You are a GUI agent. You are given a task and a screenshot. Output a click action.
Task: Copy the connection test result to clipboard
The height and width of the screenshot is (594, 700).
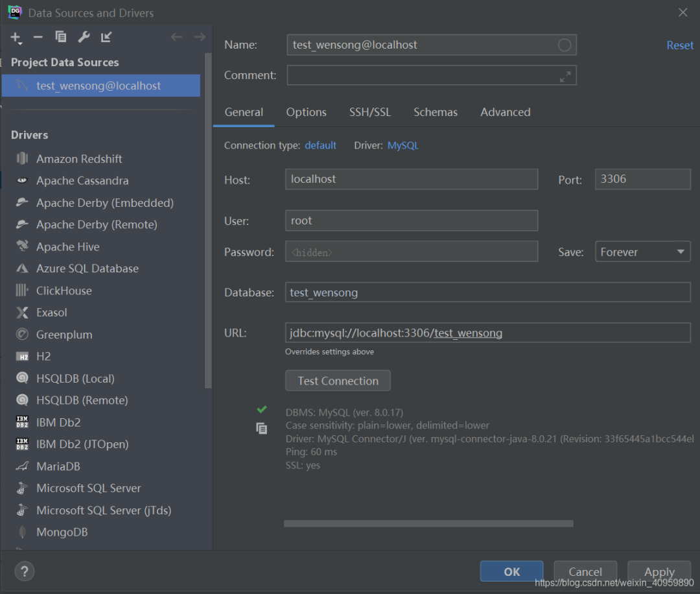[261, 429]
